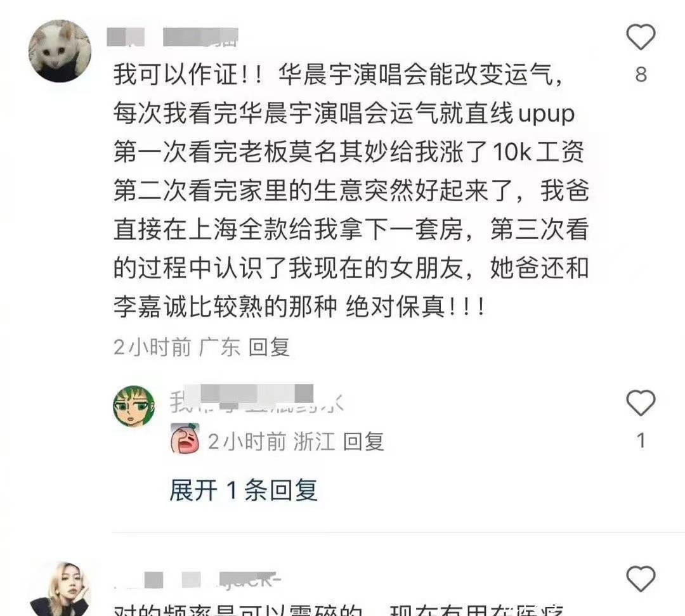The image size is (685, 616).
Task: Tap the 浙江 location label
Action: click(x=314, y=442)
